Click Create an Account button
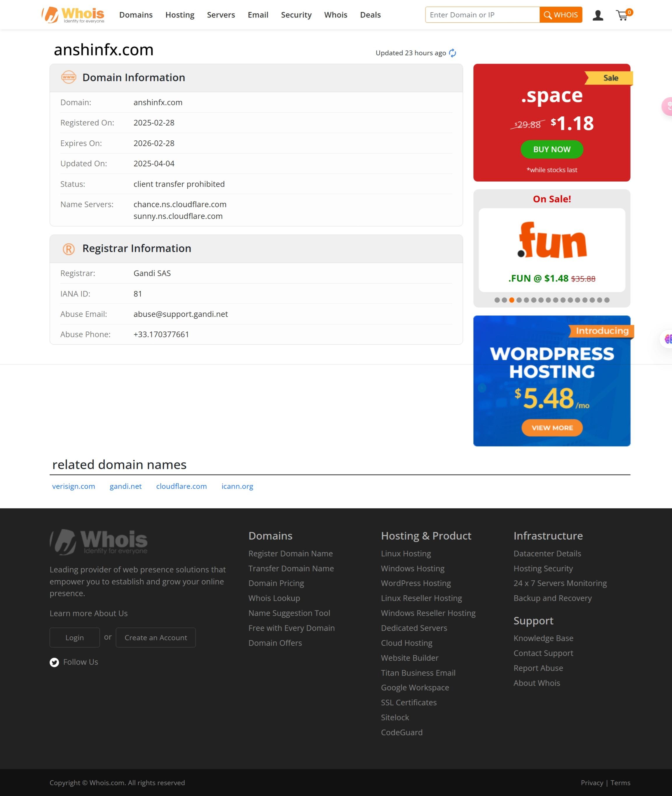Screen dimensions: 672x796 [156, 638]
